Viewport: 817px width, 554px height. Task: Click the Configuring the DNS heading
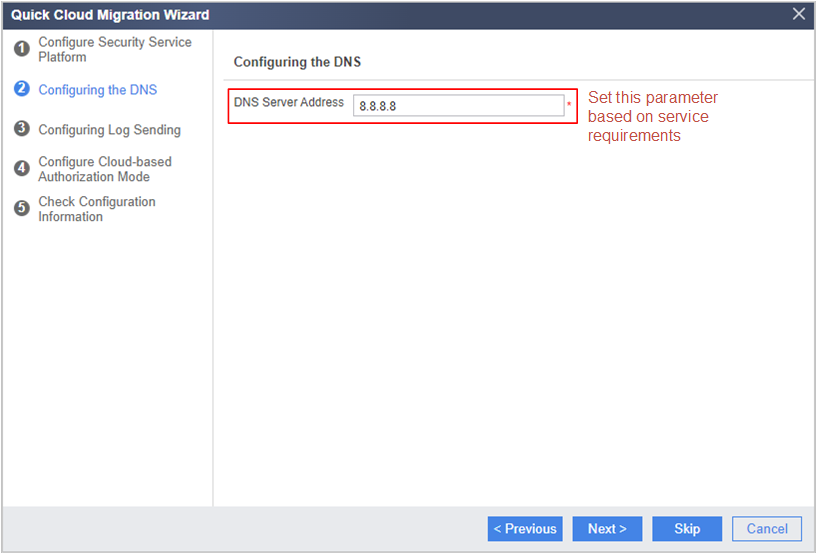click(297, 62)
